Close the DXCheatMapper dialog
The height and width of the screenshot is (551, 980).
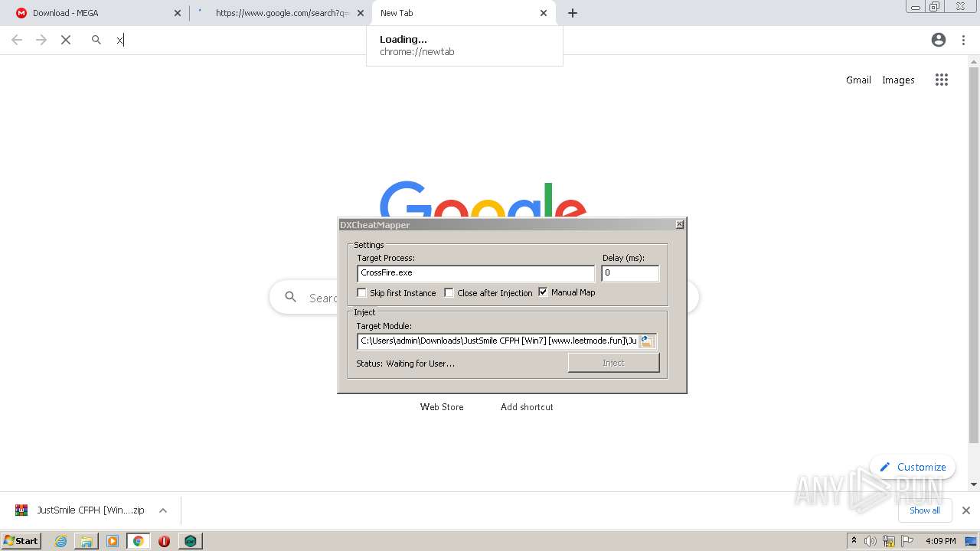(679, 224)
